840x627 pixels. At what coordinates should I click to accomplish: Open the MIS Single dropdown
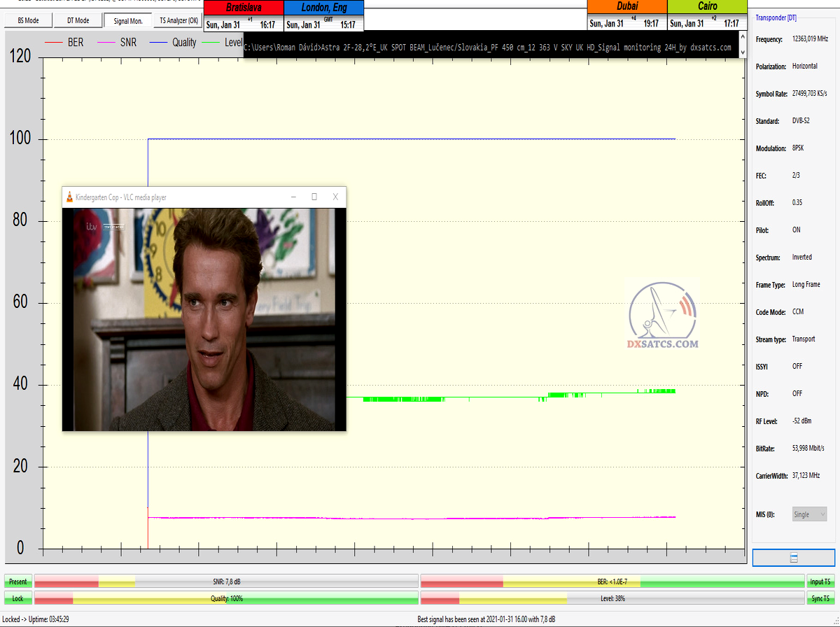(x=809, y=514)
